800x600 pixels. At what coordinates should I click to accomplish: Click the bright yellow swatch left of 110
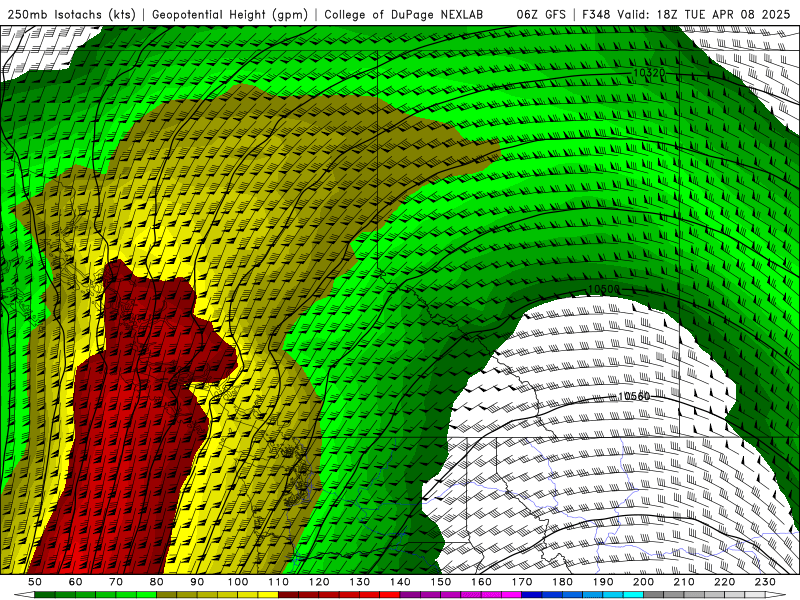(x=268, y=595)
